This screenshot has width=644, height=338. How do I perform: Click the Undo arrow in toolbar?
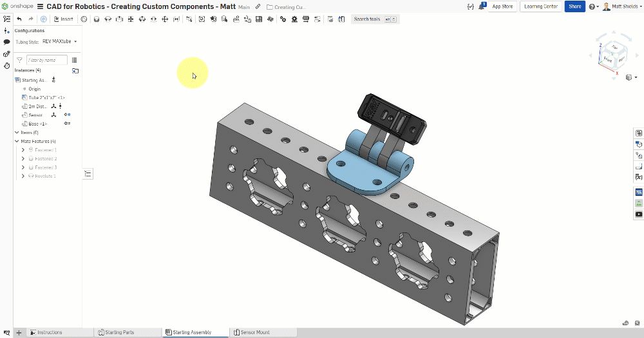(19, 19)
